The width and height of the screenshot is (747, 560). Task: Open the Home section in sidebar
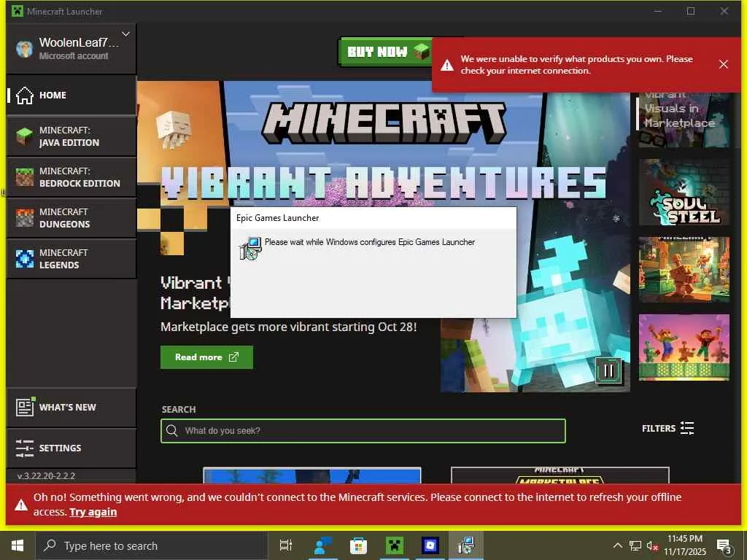(x=71, y=96)
